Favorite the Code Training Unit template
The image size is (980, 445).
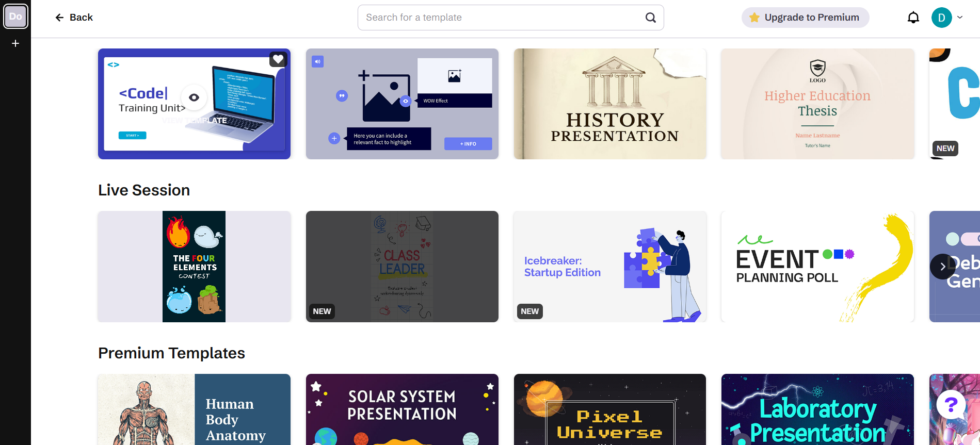(278, 59)
